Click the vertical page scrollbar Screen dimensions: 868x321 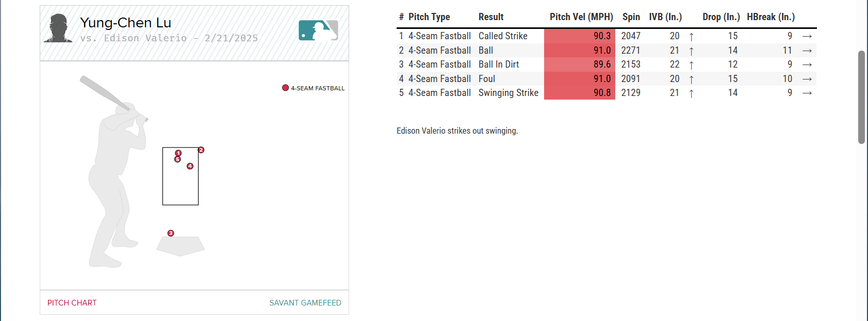click(861, 97)
